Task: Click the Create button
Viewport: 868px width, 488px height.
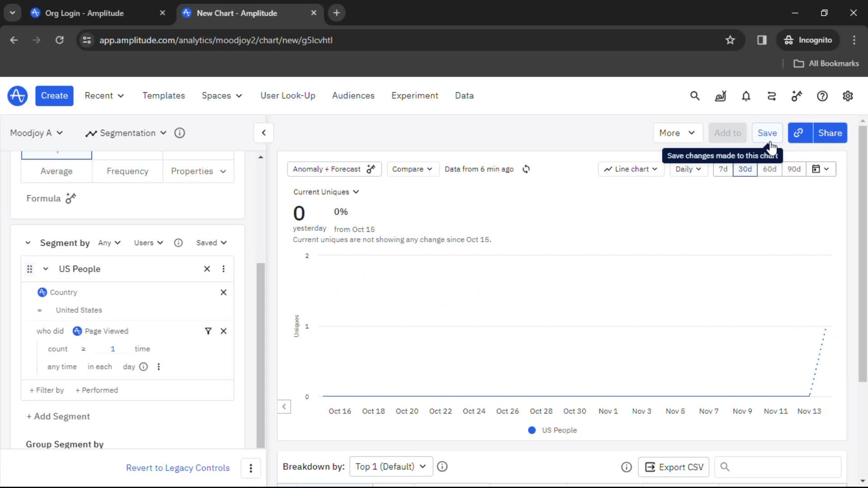Action: point(54,96)
